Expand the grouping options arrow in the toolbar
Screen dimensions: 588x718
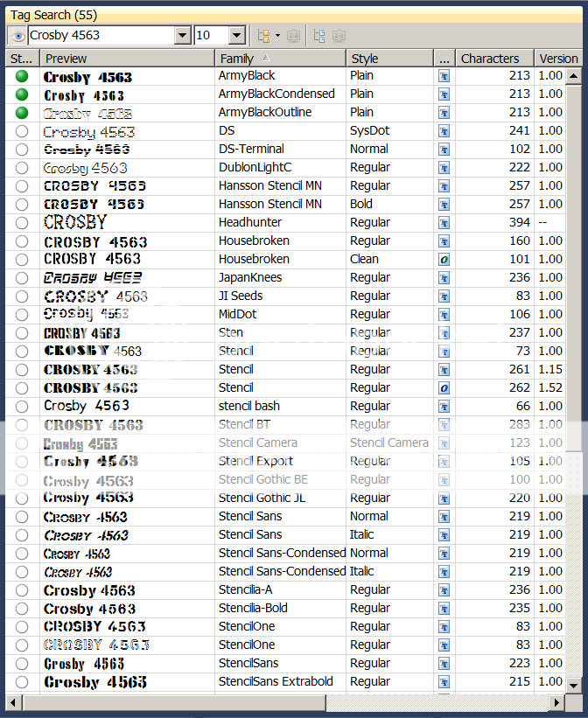pyautogui.click(x=277, y=36)
